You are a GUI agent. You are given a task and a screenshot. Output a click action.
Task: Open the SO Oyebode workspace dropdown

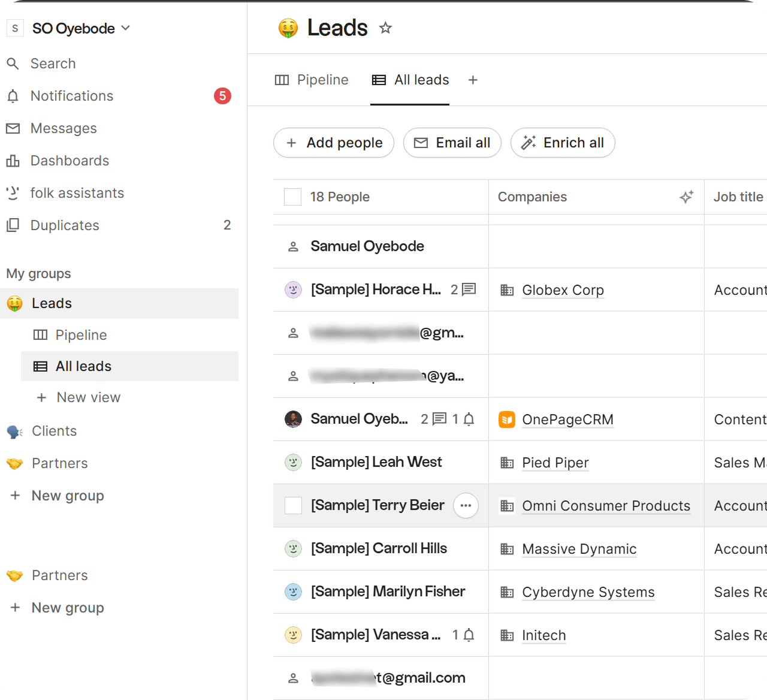tap(81, 28)
